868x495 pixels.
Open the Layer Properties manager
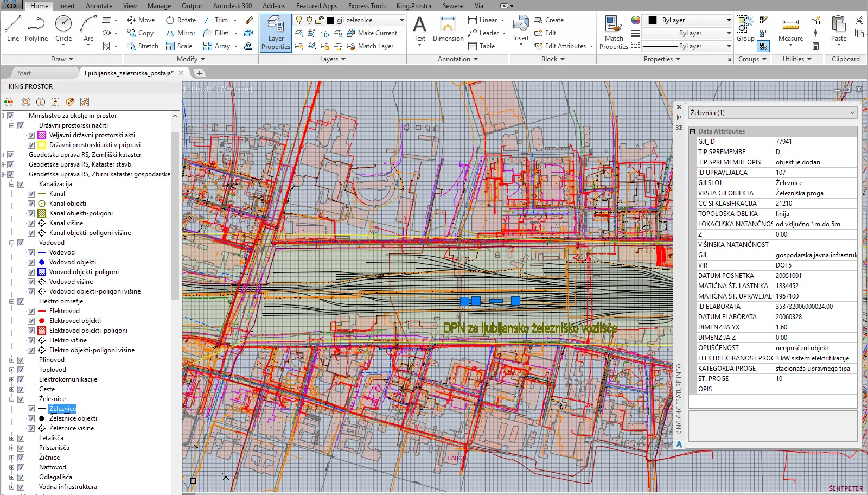pyautogui.click(x=276, y=33)
